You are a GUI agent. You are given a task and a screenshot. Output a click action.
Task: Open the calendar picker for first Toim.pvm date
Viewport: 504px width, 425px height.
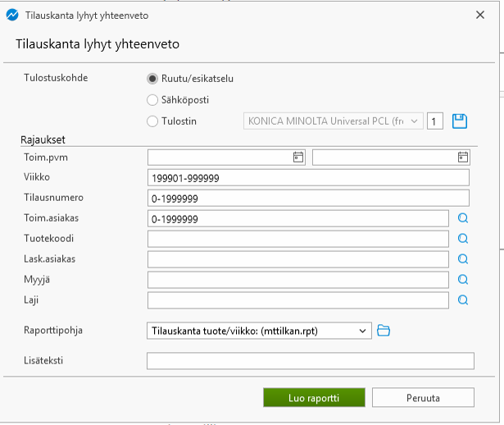point(298,157)
